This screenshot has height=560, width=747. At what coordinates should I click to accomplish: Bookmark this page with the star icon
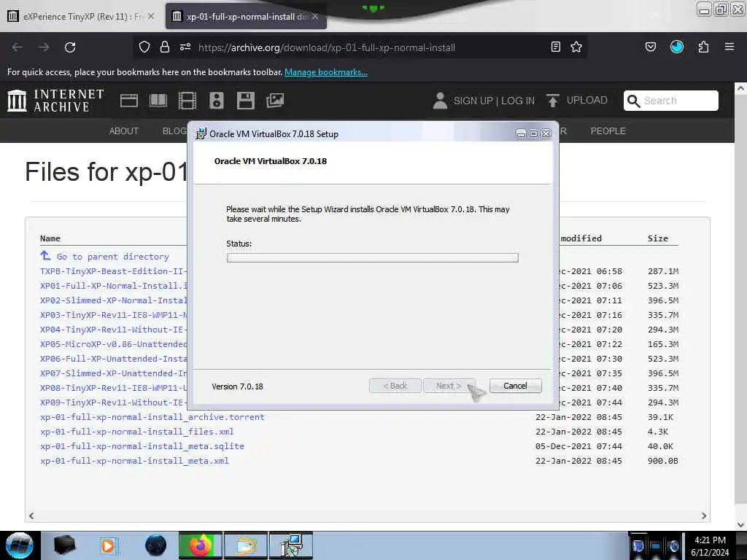(x=576, y=47)
